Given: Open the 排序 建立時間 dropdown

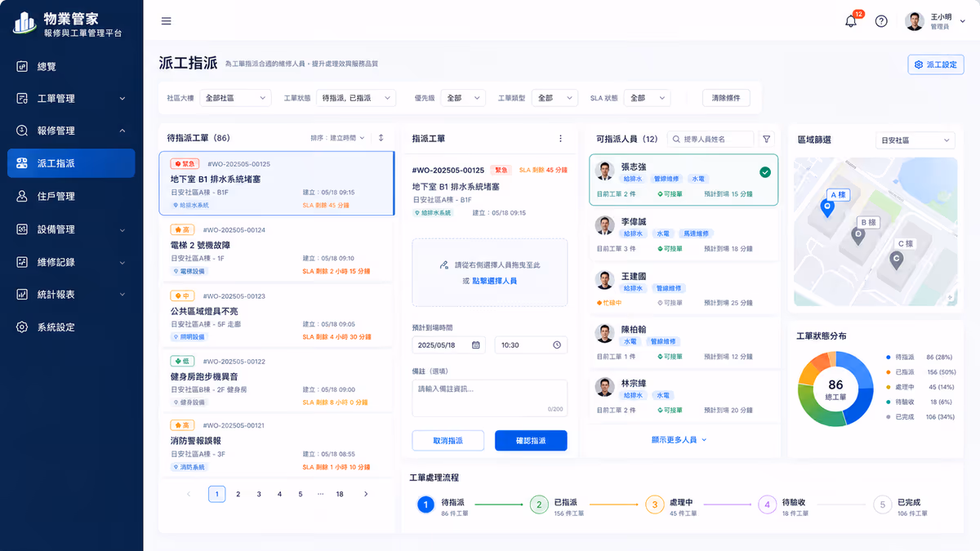Looking at the screenshot, I should pyautogui.click(x=338, y=138).
